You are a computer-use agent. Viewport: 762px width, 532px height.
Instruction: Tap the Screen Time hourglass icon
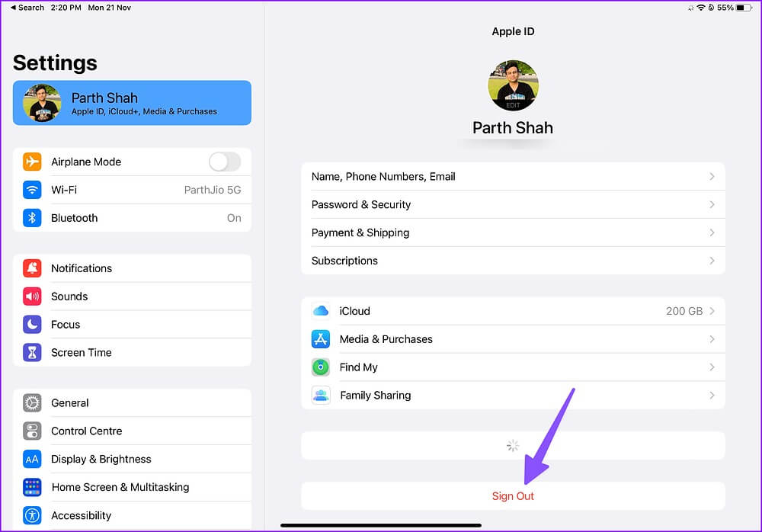click(32, 353)
